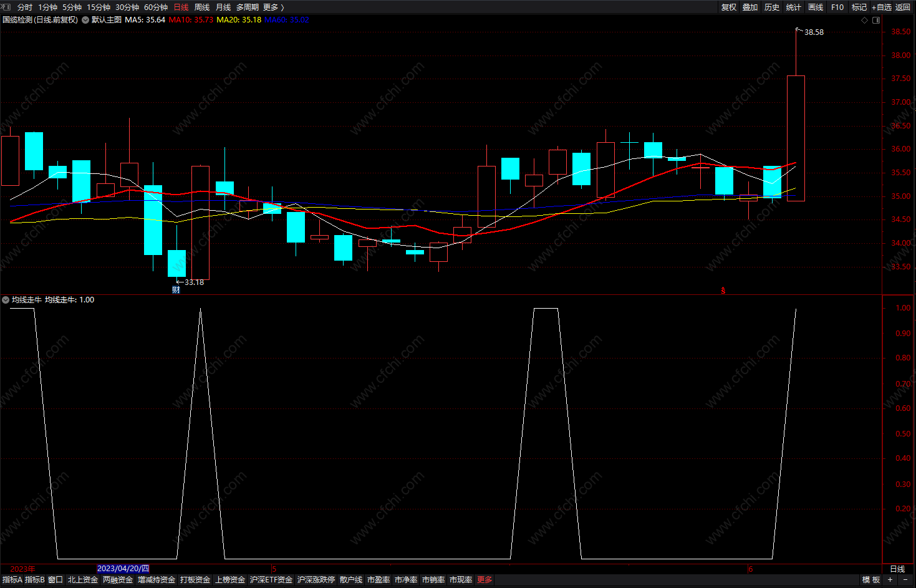
Task: Add stock to watchlist with +自选
Action: (882, 7)
